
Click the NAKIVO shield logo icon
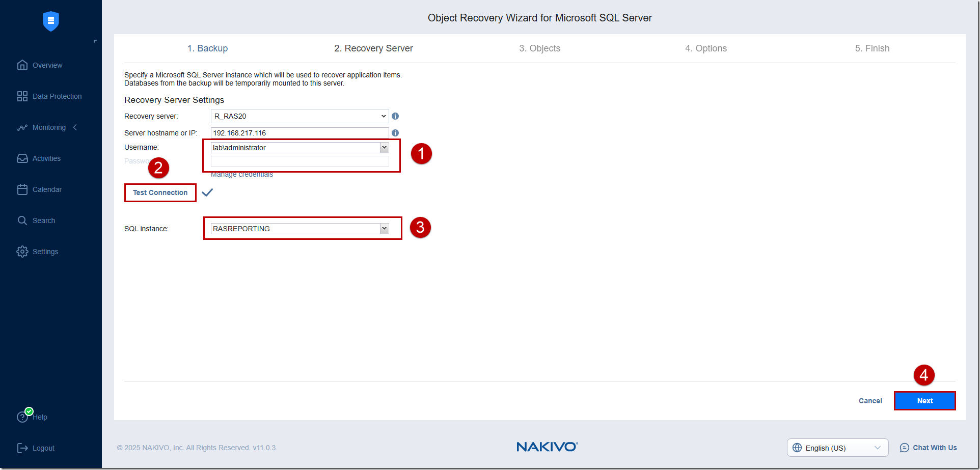(51, 21)
